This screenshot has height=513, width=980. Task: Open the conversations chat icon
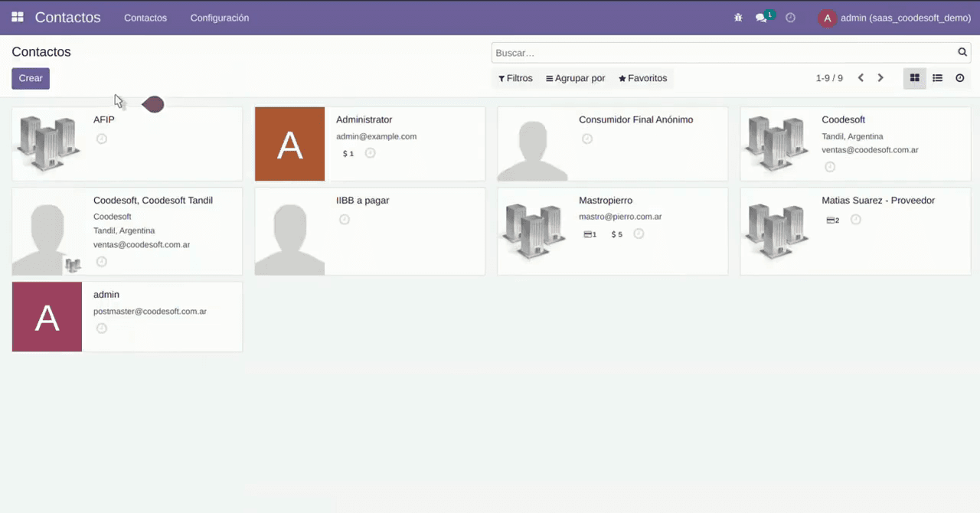pos(761,18)
